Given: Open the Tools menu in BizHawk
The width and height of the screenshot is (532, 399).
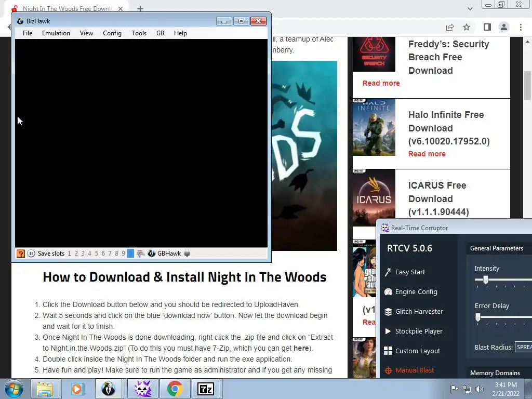Looking at the screenshot, I should pos(139,33).
